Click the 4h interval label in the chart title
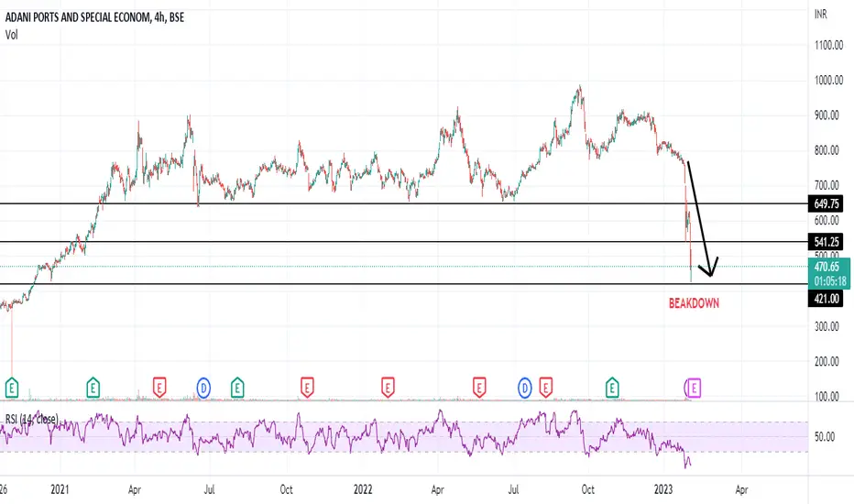Image resolution: width=854 pixels, height=504 pixels. [x=159, y=17]
